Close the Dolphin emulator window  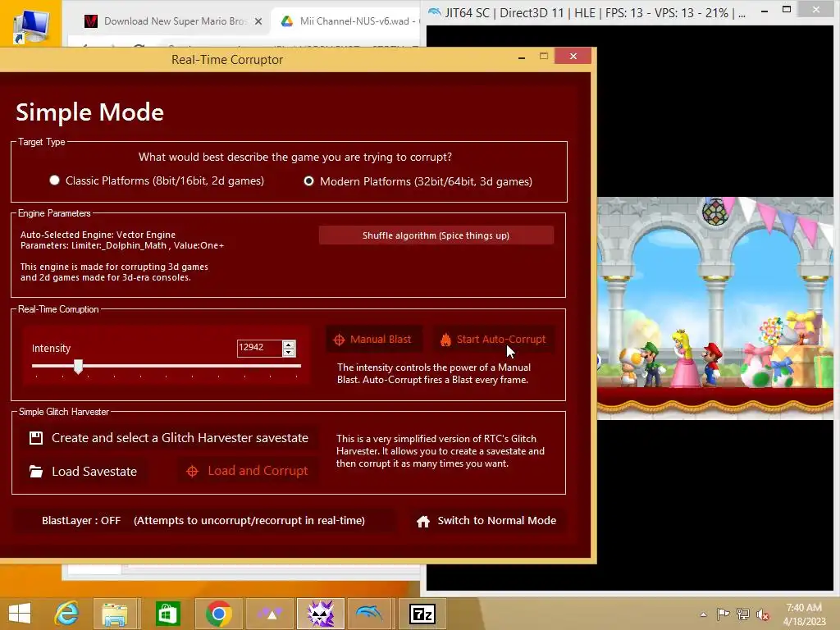816,10
